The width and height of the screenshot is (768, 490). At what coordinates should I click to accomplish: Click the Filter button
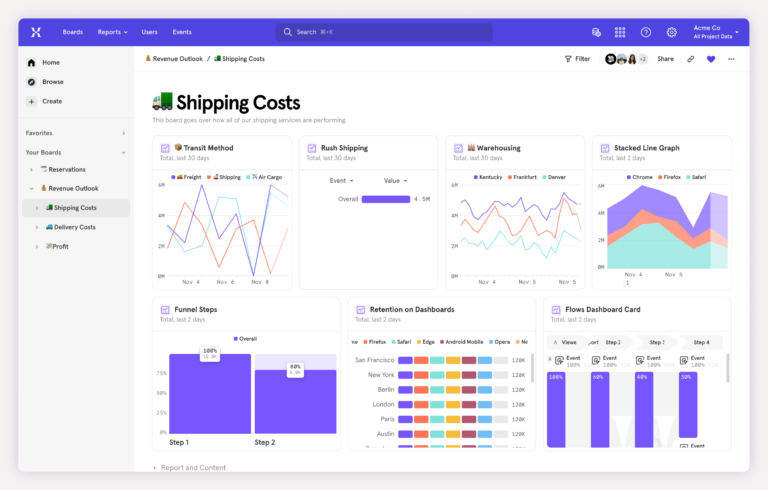577,59
